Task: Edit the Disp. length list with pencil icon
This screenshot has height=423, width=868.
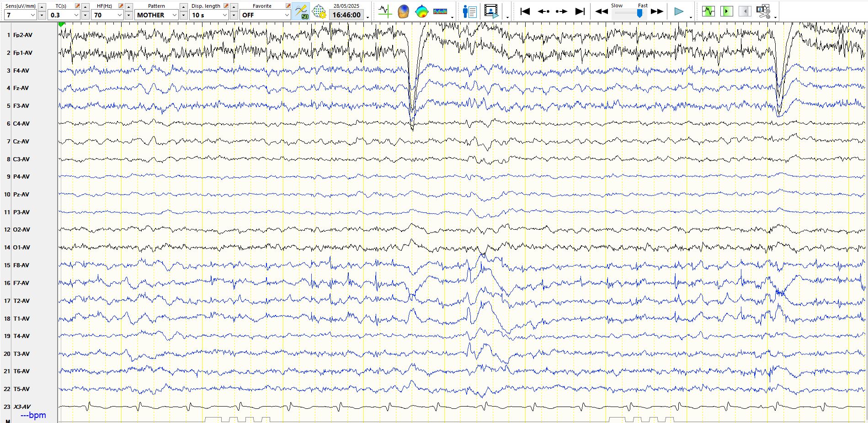Action: (226, 6)
